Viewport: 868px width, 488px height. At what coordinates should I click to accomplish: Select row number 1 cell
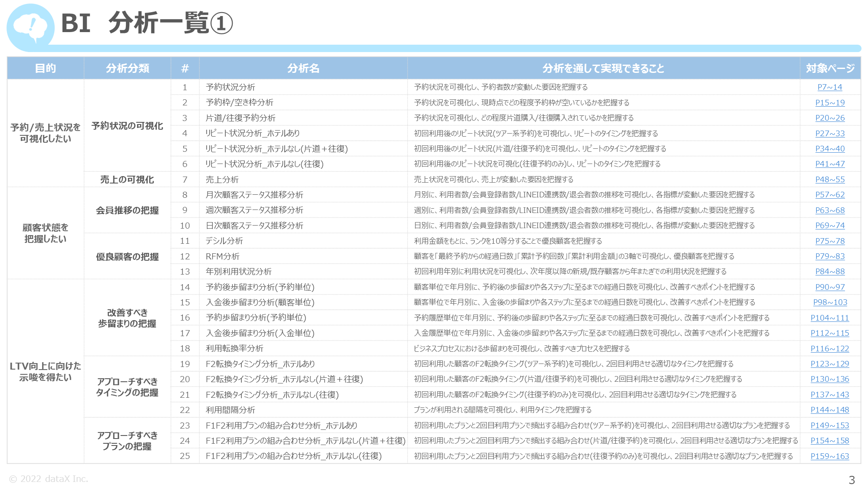pos(185,87)
